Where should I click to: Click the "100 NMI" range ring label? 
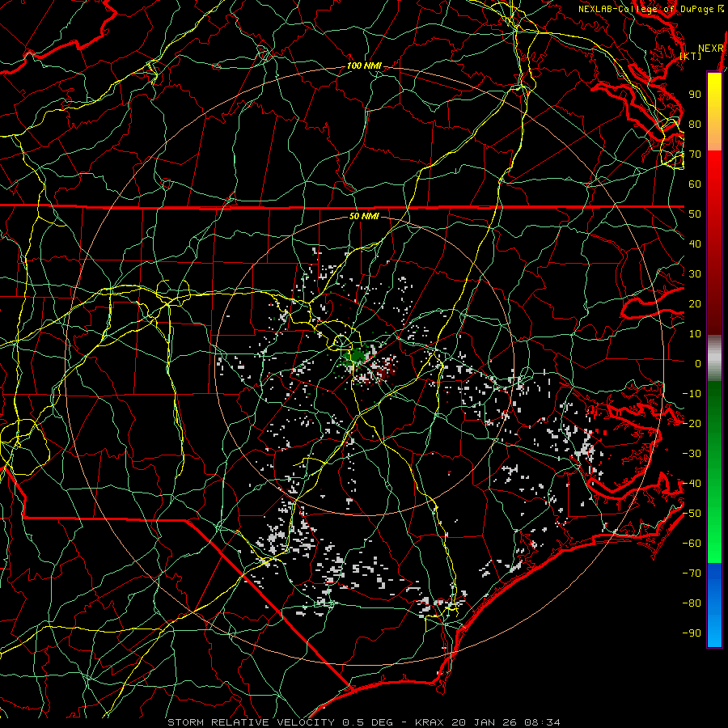(364, 66)
